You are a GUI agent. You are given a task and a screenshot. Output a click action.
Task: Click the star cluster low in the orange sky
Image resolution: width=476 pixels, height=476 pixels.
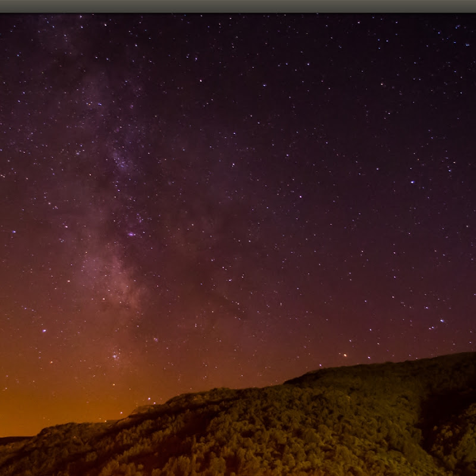[x=115, y=355]
